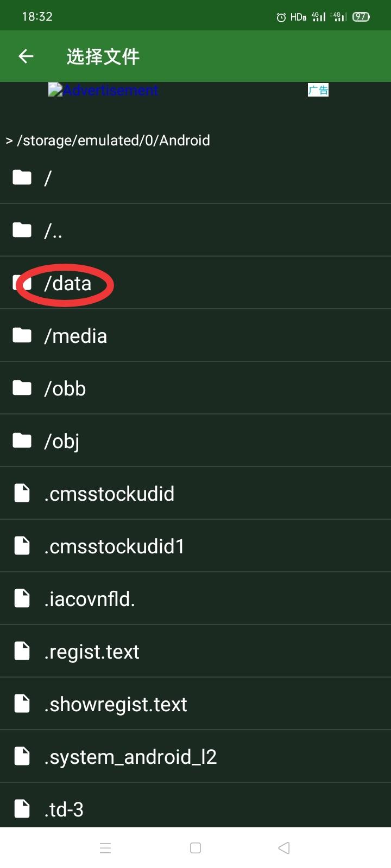Tap the Android back navigation triangle
The height and width of the screenshot is (868, 391).
[x=283, y=848]
